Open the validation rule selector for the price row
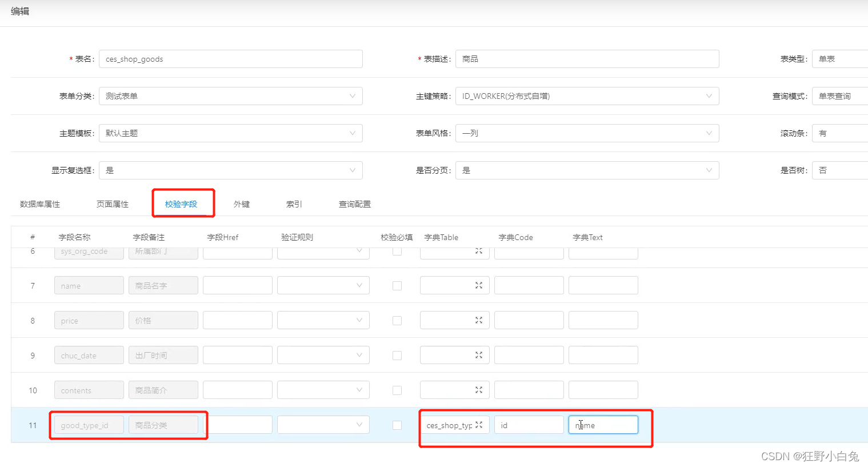The width and height of the screenshot is (868, 467). tap(323, 320)
